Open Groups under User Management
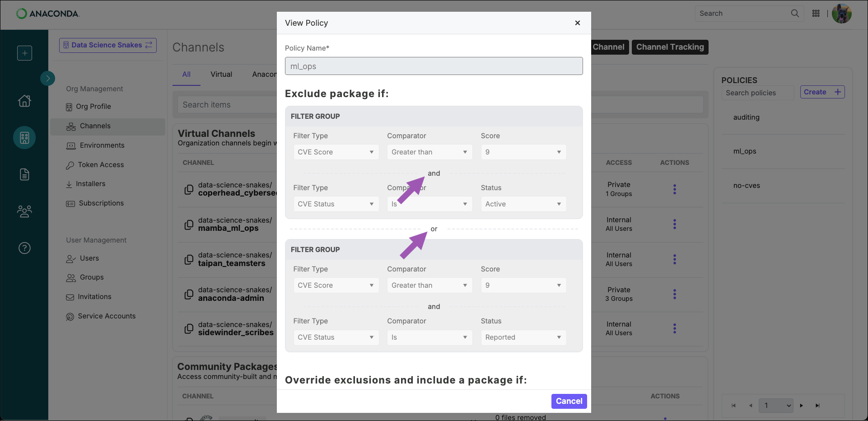 click(x=85, y=277)
